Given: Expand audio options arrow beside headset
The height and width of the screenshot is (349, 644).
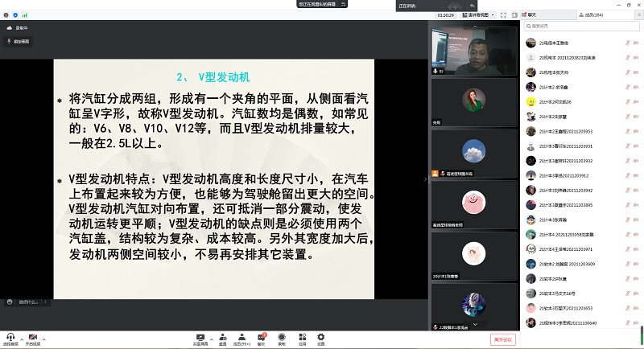Looking at the screenshot, I should (22, 339).
